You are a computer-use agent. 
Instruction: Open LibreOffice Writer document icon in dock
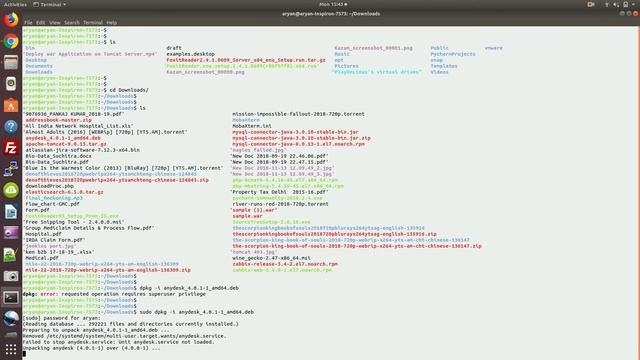coord(11,212)
